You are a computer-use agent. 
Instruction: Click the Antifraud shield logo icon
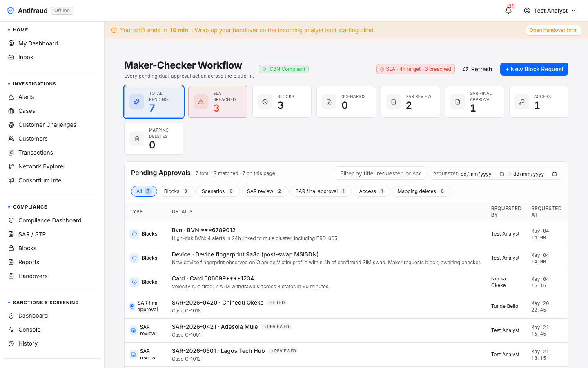(x=11, y=11)
